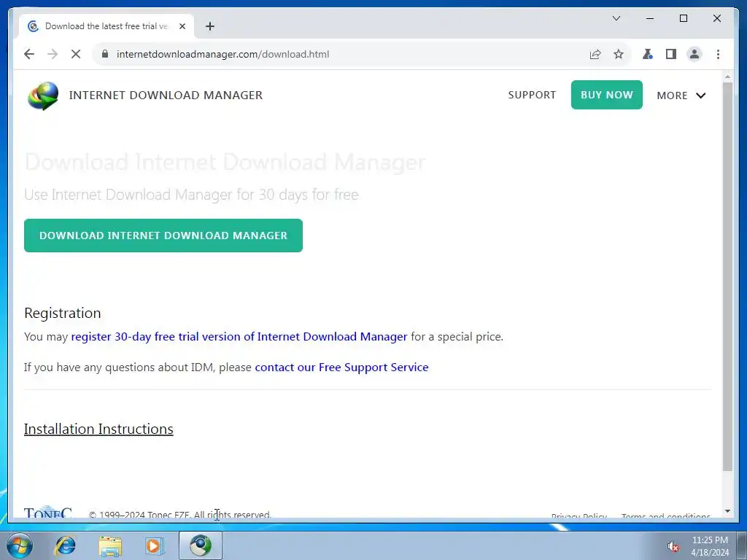The image size is (747, 560).
Task: Open the Chrome profile menu
Action: tap(694, 54)
